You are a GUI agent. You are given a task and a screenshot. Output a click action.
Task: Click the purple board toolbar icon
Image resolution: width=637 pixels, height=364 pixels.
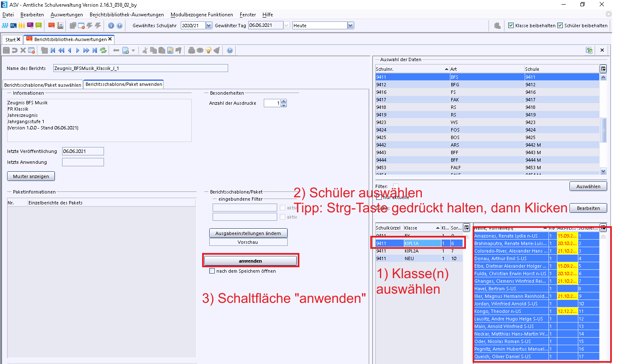click(x=30, y=26)
